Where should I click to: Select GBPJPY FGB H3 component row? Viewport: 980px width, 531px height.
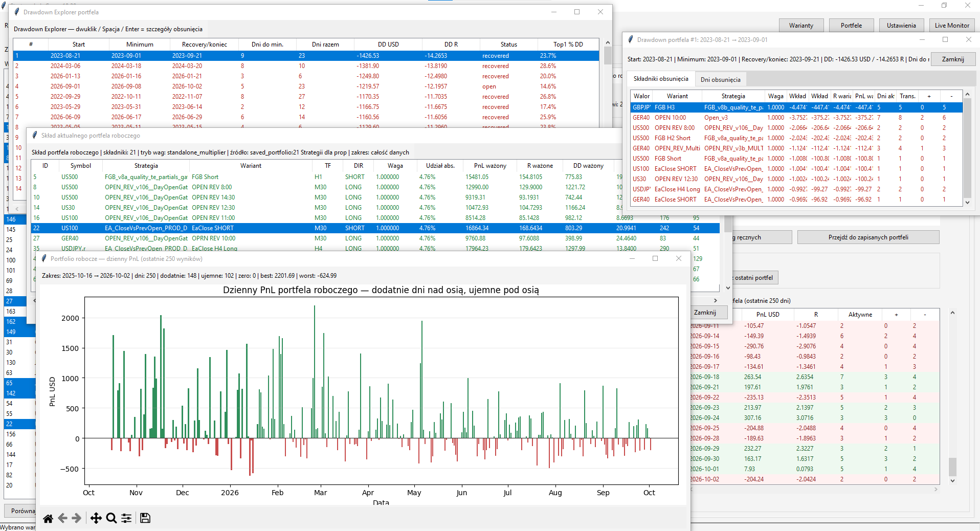pyautogui.click(x=797, y=107)
